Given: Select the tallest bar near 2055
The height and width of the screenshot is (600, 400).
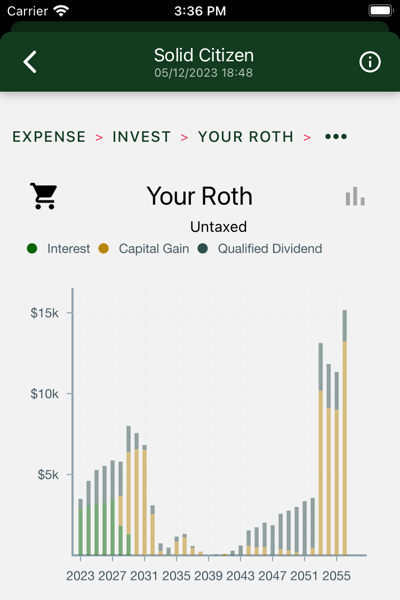Looking at the screenshot, I should (x=344, y=432).
